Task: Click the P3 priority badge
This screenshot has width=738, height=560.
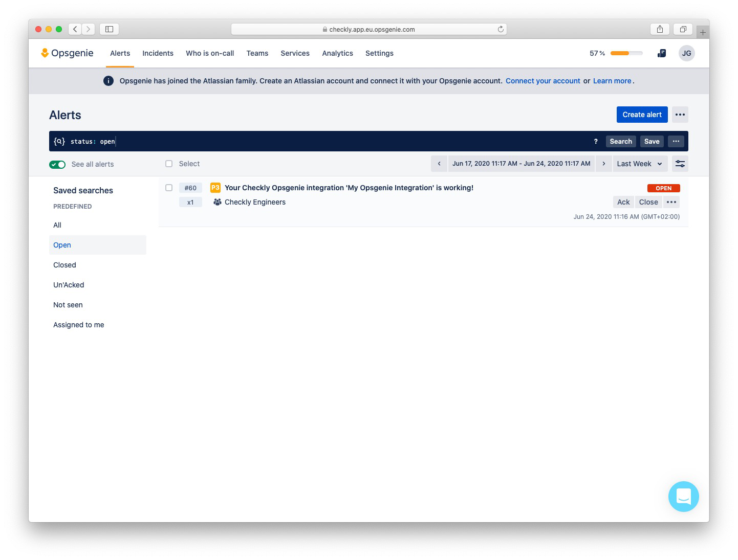Action: point(215,188)
